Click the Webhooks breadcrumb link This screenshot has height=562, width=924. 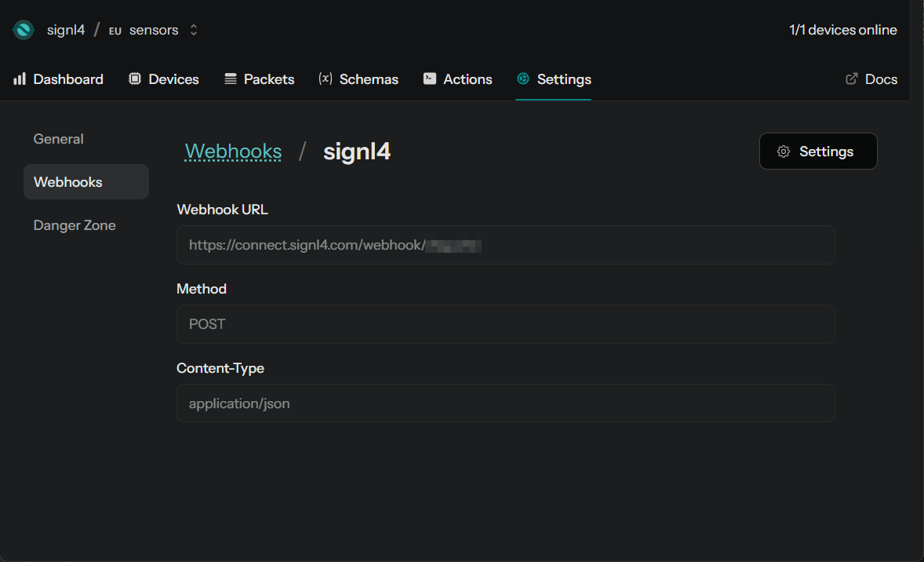[x=233, y=151]
